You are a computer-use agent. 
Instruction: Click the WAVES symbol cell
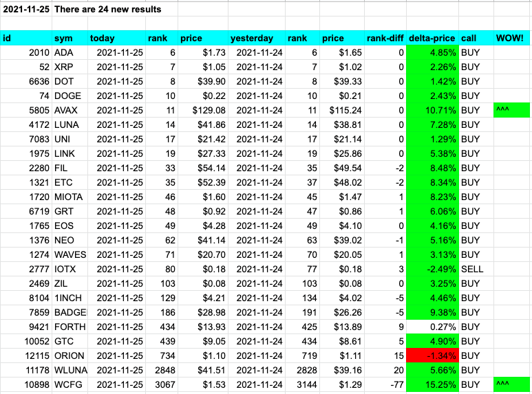click(70, 254)
